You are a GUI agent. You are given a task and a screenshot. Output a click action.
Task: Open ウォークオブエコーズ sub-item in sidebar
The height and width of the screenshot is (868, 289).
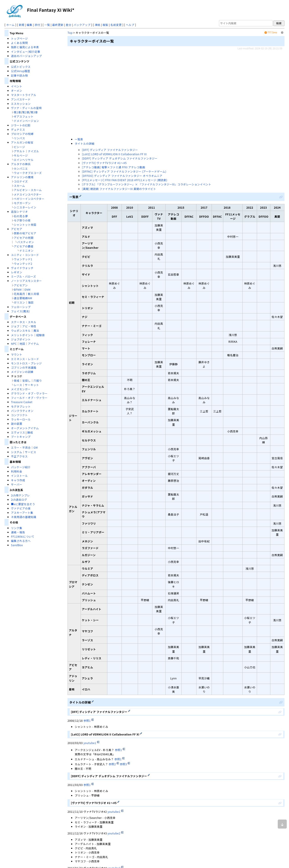[x=28, y=173]
